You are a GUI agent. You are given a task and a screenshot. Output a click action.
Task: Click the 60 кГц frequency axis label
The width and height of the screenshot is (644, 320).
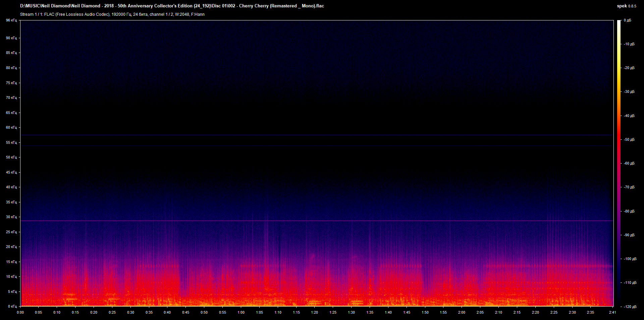coord(11,127)
